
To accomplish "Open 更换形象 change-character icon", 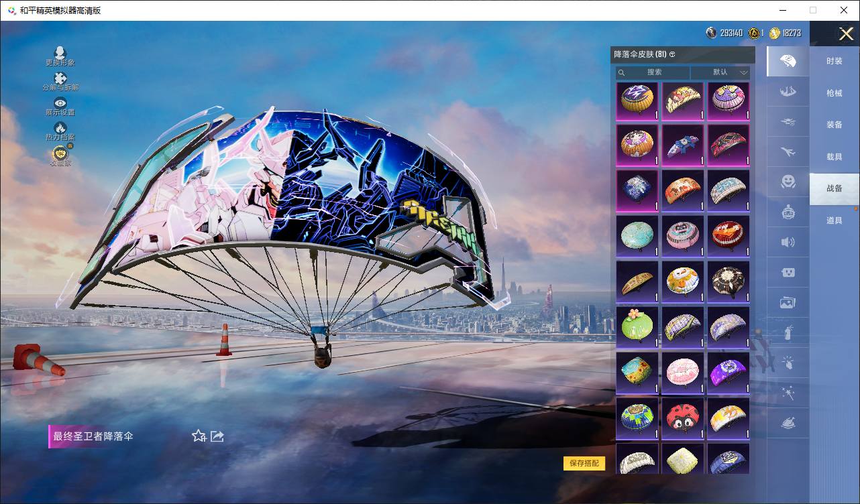I will tap(60, 53).
